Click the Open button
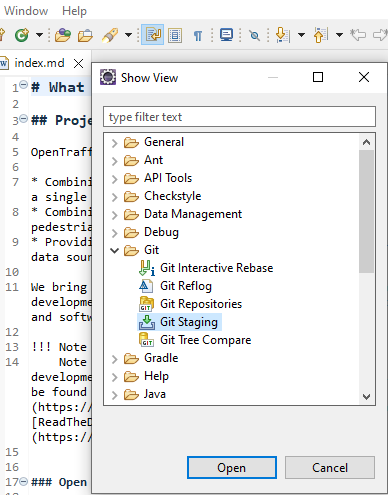 [232, 467]
